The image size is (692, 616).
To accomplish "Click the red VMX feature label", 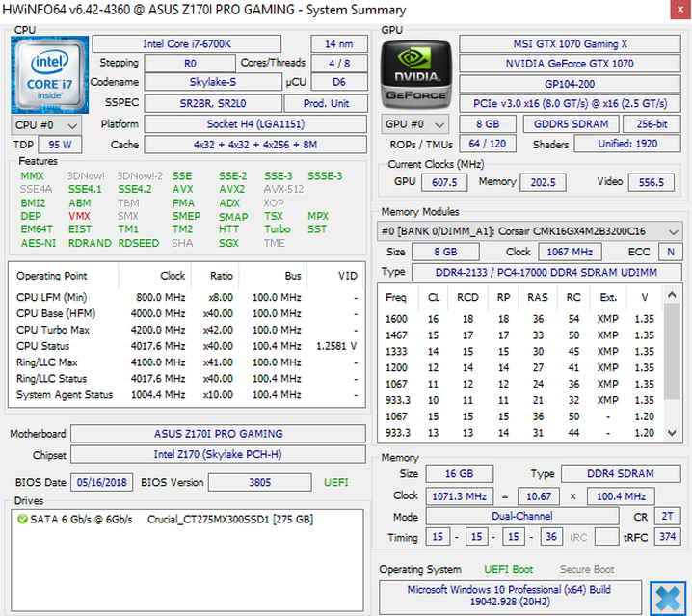I will (79, 216).
